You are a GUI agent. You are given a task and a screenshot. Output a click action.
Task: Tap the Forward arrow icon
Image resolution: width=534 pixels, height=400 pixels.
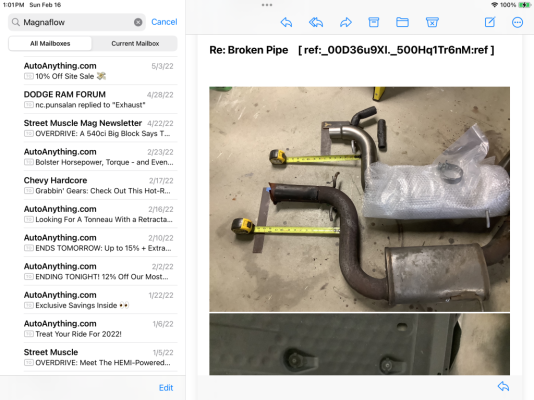coord(346,22)
